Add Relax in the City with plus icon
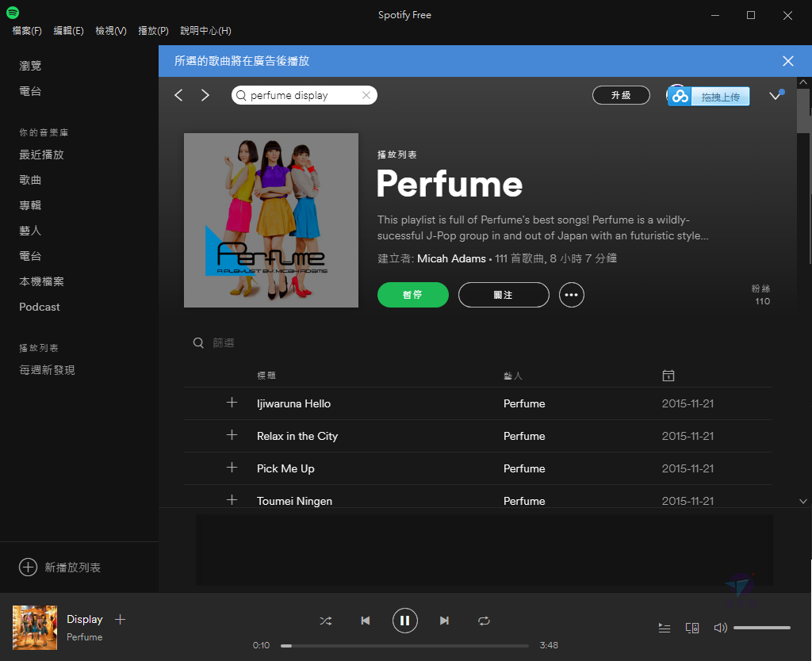The image size is (812, 661). point(232,435)
